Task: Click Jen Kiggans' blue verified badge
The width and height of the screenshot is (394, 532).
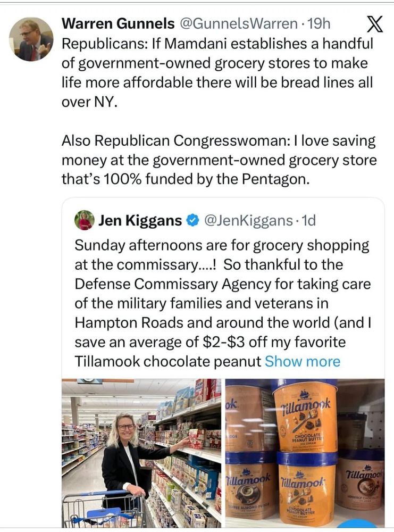Action: pos(193,221)
